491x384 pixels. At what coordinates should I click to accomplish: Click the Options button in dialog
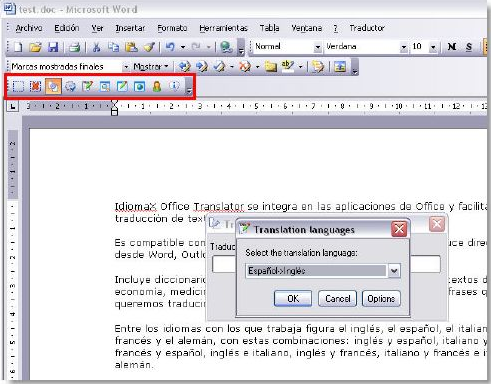coord(381,298)
